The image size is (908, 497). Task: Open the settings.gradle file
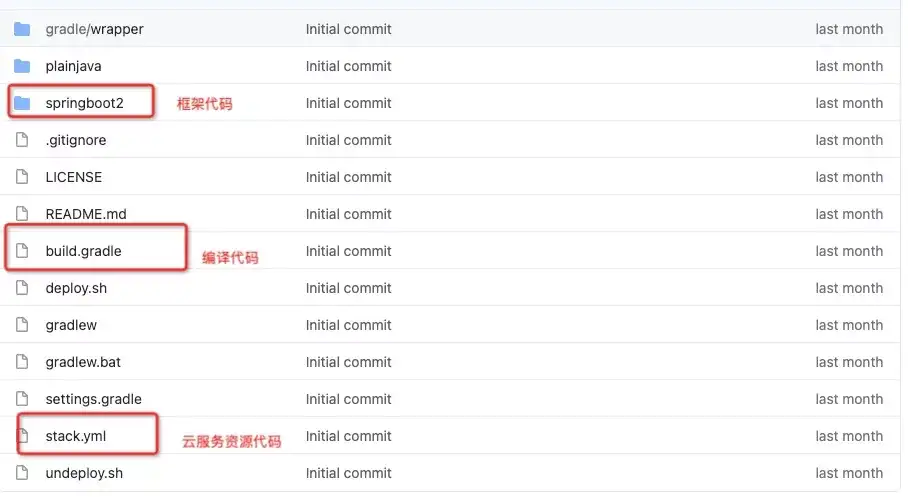(93, 399)
